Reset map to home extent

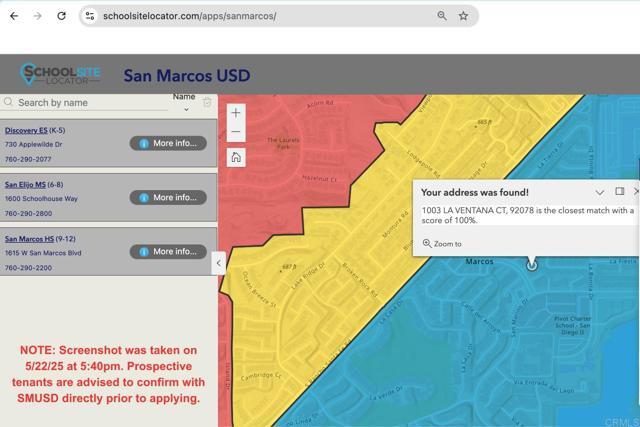tap(236, 157)
